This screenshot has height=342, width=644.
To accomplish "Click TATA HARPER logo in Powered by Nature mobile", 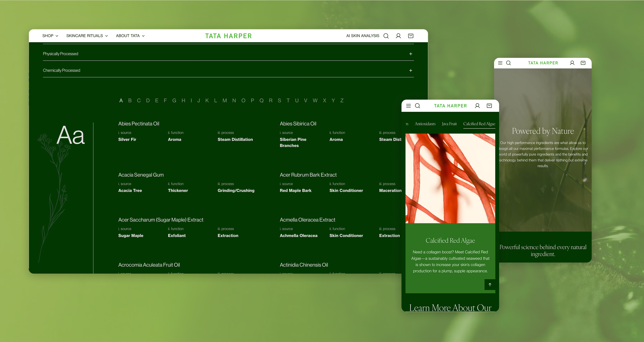I will coord(543,63).
